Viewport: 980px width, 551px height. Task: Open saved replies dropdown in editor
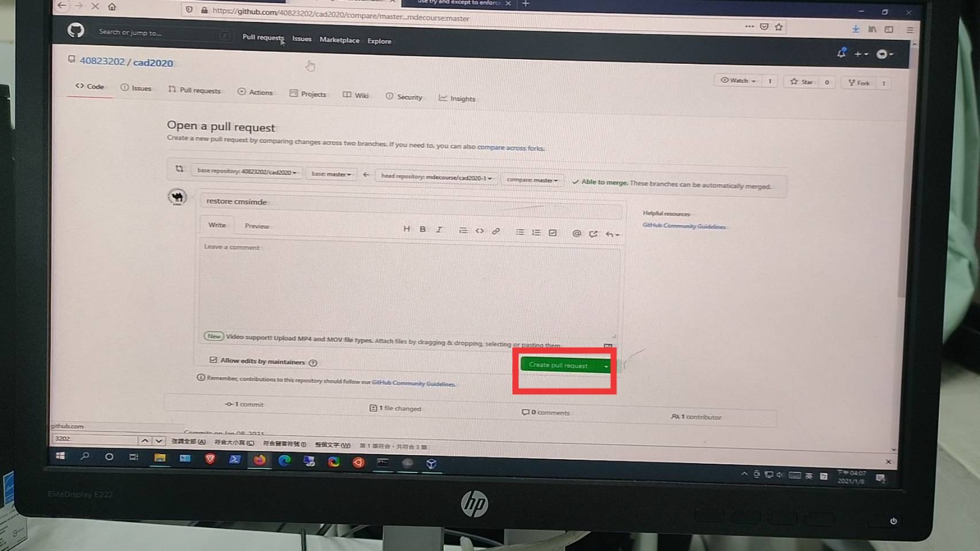click(x=612, y=234)
